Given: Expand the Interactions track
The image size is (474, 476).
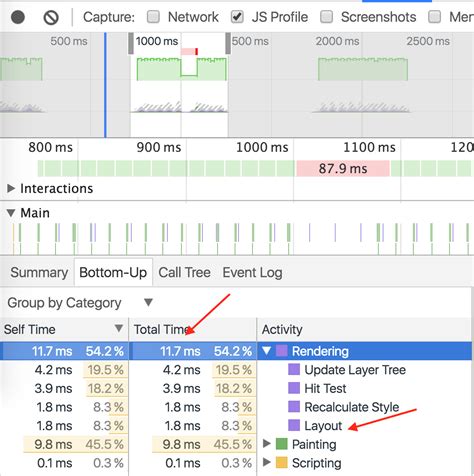Looking at the screenshot, I should (11, 188).
